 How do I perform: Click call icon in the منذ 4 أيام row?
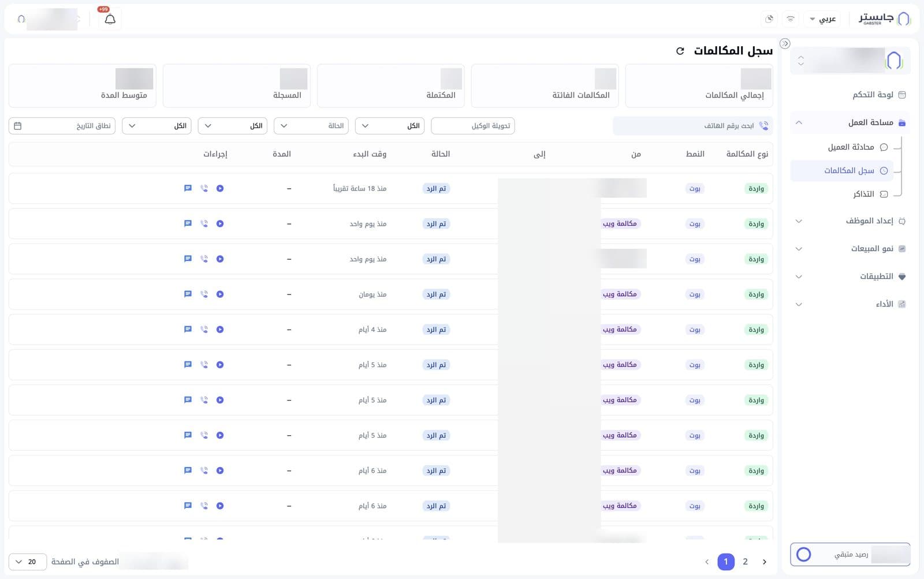point(204,329)
